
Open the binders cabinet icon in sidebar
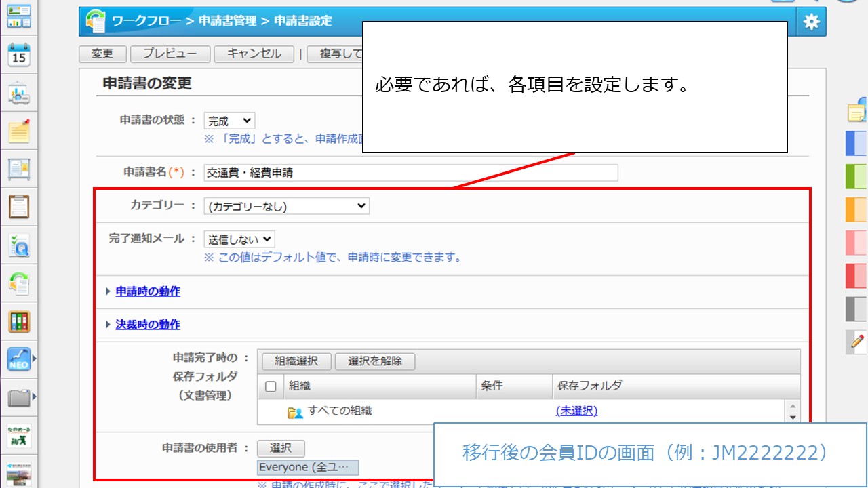[19, 321]
